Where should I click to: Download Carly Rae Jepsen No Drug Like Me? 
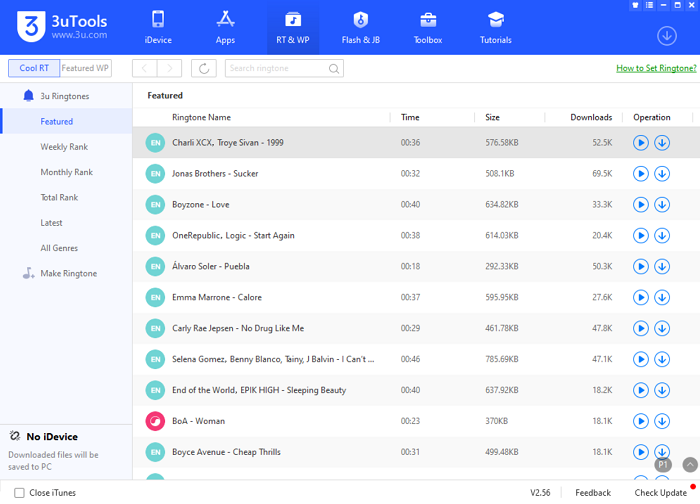click(x=662, y=328)
